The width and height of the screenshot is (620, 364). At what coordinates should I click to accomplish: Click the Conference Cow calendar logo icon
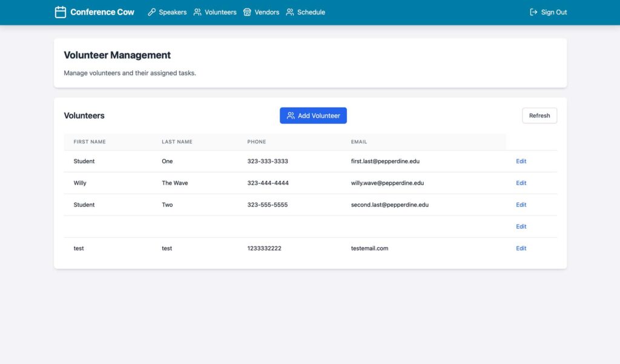click(61, 12)
